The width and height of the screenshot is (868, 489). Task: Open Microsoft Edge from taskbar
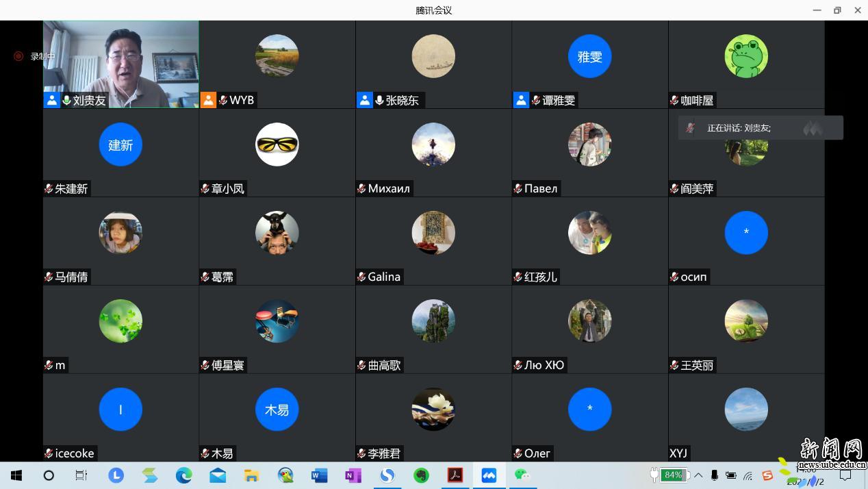click(x=183, y=475)
